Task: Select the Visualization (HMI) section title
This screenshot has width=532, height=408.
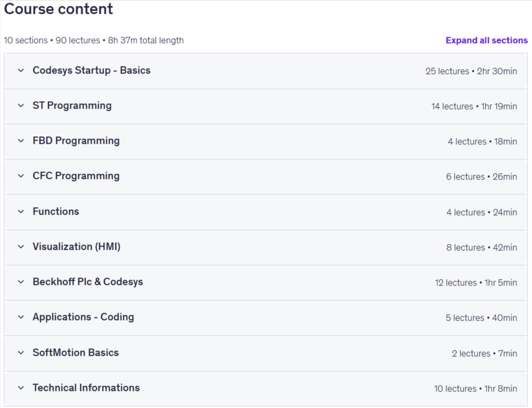Action: (76, 247)
